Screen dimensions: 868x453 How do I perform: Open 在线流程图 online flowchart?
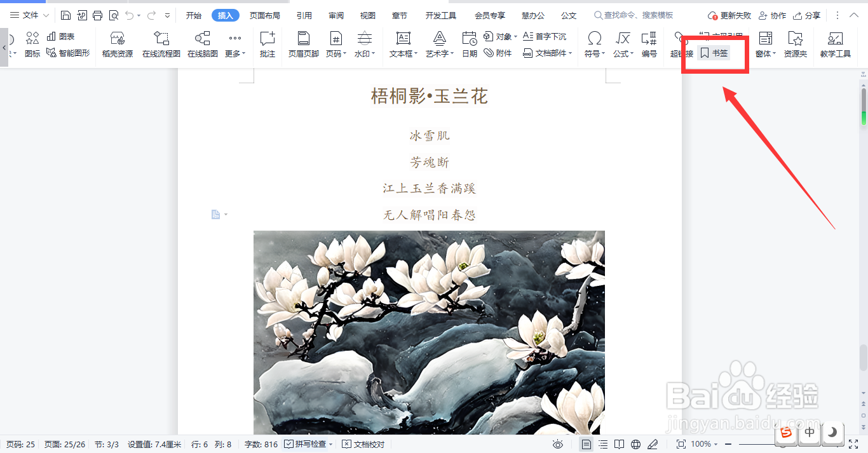[161, 44]
